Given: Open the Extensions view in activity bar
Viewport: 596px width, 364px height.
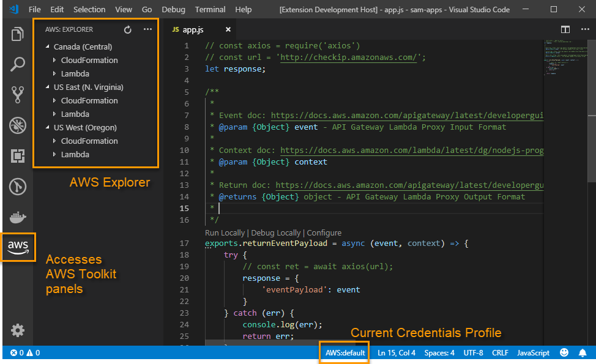Looking at the screenshot, I should [17, 156].
